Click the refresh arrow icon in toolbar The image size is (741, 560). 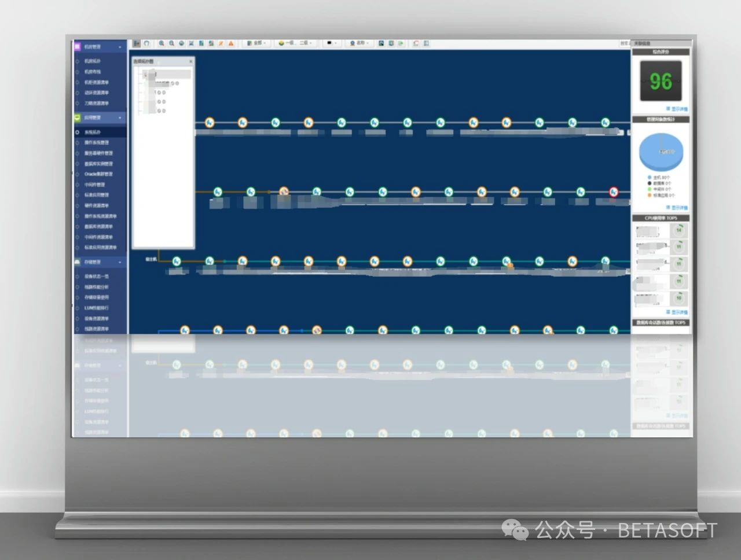147,43
